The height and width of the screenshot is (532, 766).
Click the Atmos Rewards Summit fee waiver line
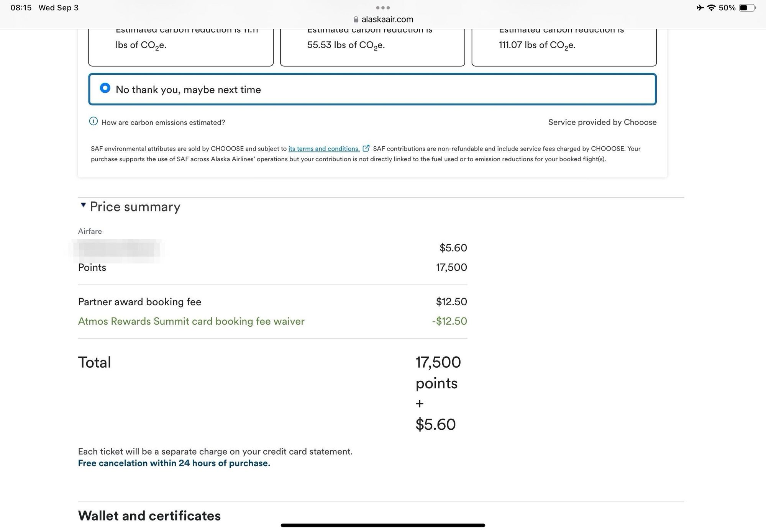point(191,321)
